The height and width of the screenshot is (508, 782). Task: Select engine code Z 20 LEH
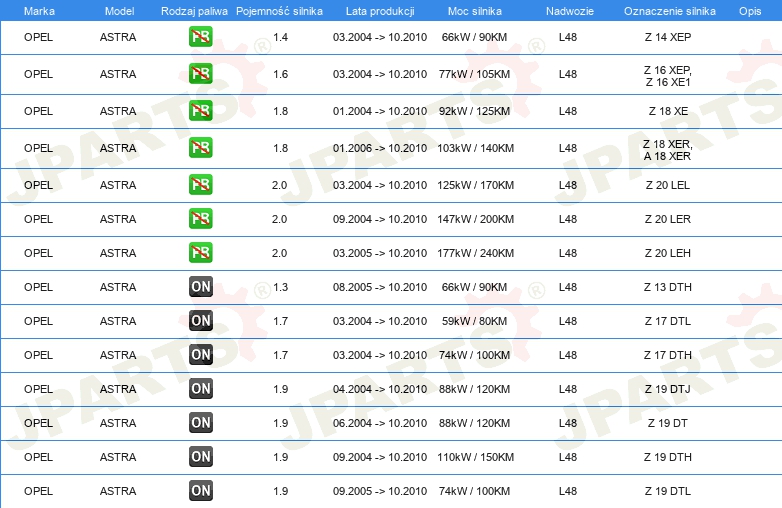click(x=668, y=253)
